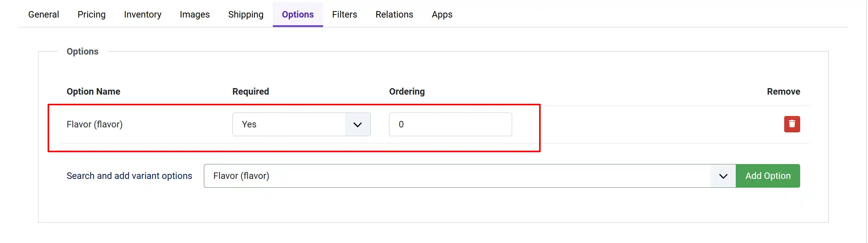868x243 pixels.
Task: Open the Required Yes dropdown
Action: tap(301, 124)
